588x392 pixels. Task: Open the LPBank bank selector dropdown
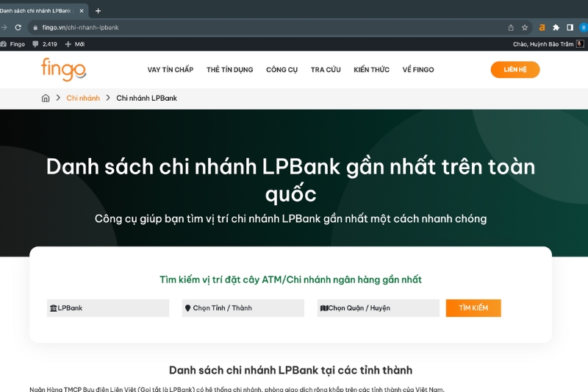(108, 308)
